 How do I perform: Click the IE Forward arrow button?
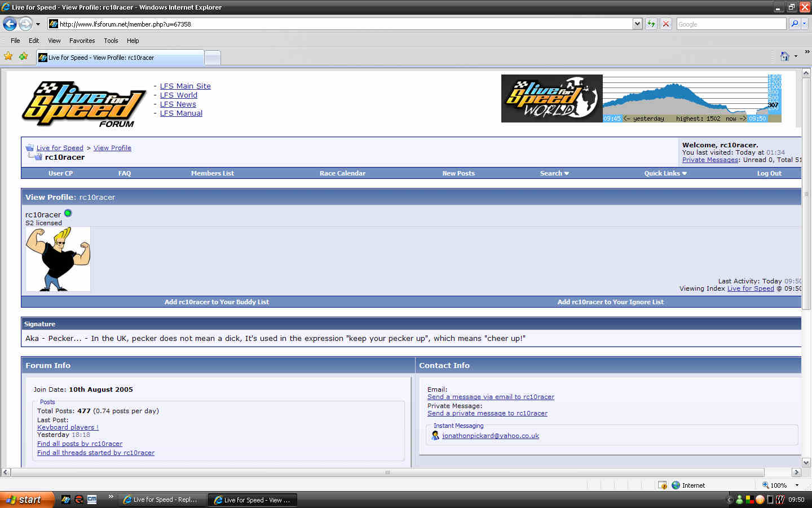[25, 24]
